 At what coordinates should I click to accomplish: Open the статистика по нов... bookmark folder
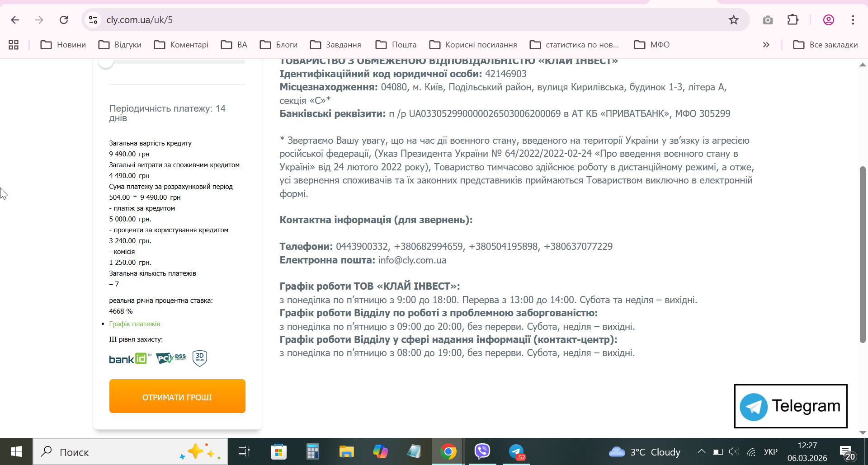575,45
